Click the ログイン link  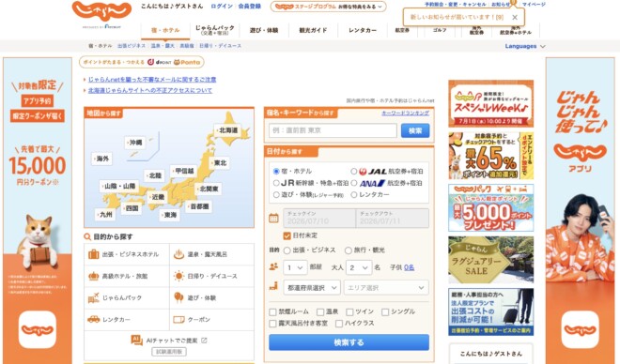(222, 7)
